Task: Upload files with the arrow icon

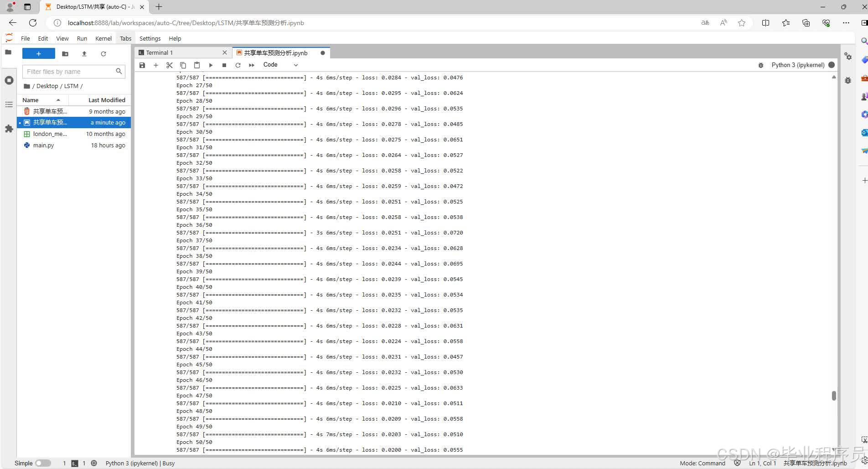Action: click(x=84, y=54)
